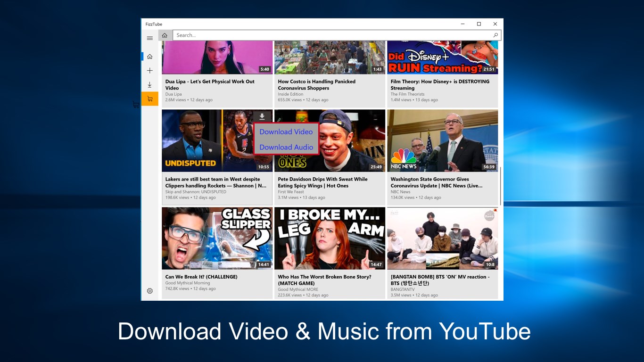Click channel name 'BANGTANTV'
This screenshot has width=644, height=362.
point(403,289)
